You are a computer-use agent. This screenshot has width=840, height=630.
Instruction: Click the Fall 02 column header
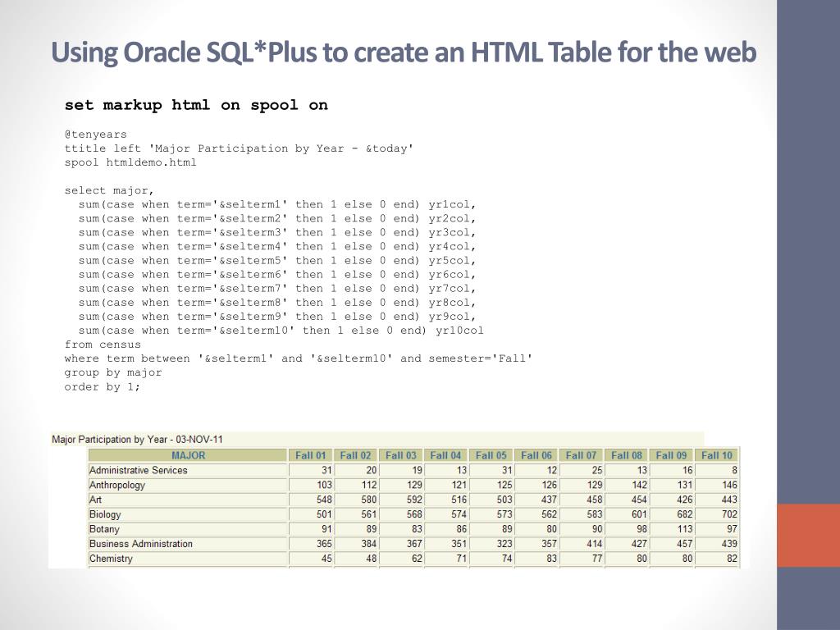click(x=356, y=455)
